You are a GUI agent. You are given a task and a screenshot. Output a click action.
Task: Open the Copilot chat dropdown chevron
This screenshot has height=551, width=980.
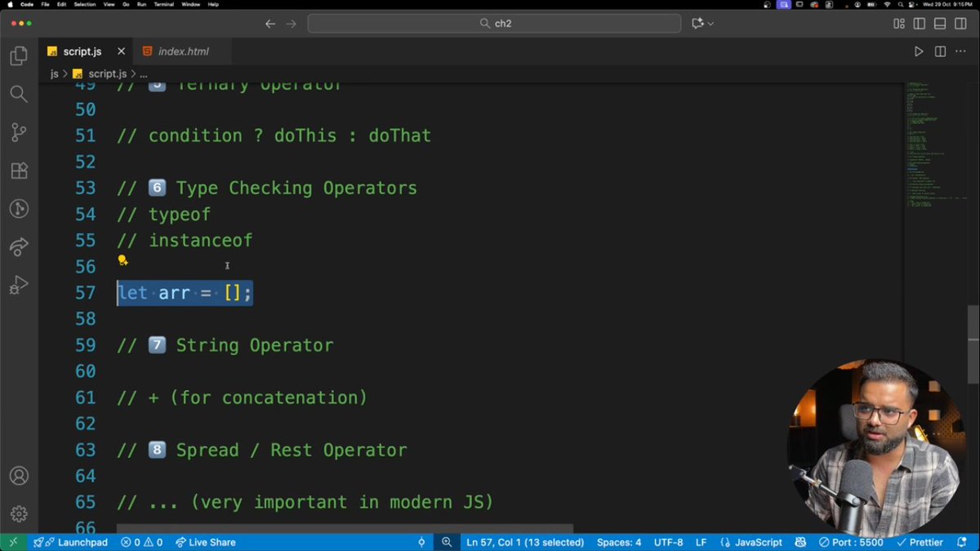710,24
